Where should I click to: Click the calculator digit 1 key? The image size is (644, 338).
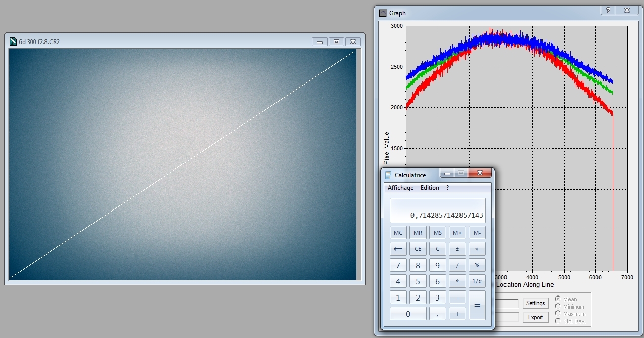click(x=398, y=298)
